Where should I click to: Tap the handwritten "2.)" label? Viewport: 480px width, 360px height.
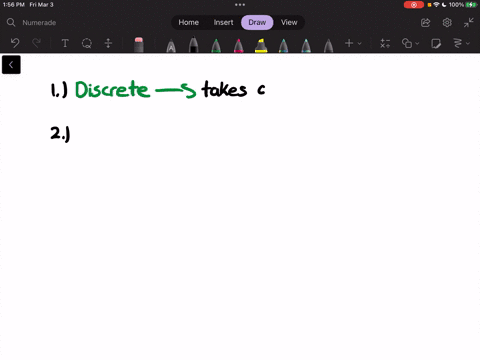60,134
